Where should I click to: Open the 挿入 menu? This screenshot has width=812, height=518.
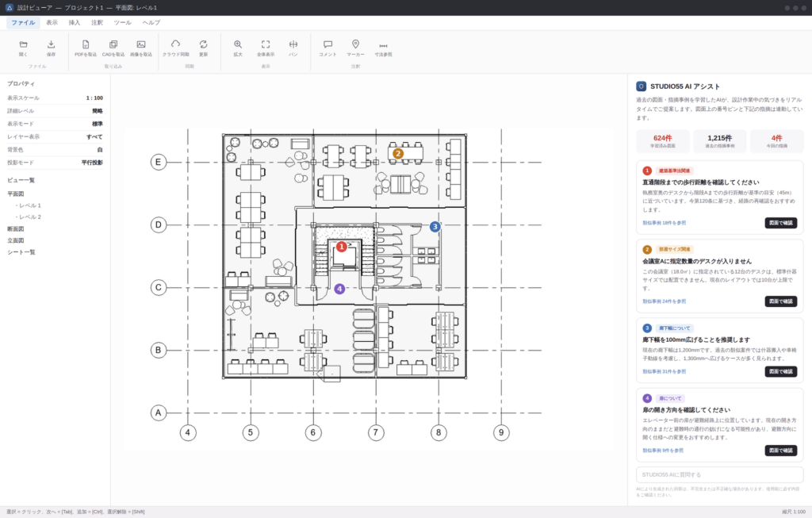75,23
